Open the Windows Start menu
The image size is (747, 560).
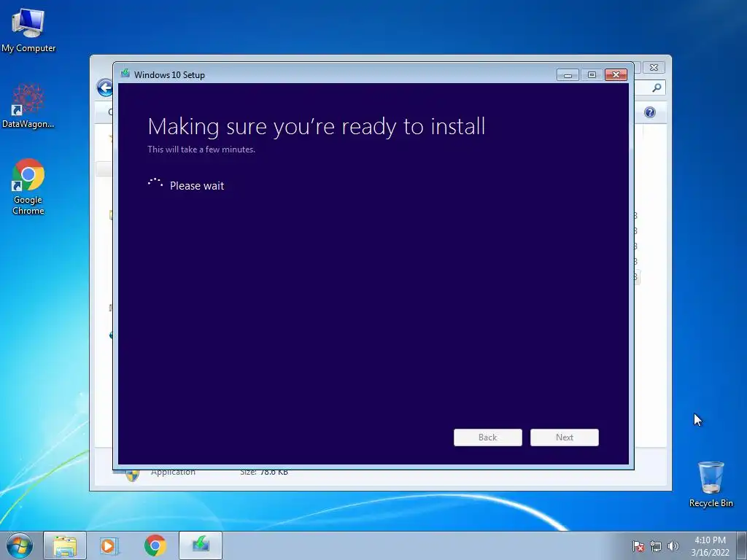(x=20, y=545)
